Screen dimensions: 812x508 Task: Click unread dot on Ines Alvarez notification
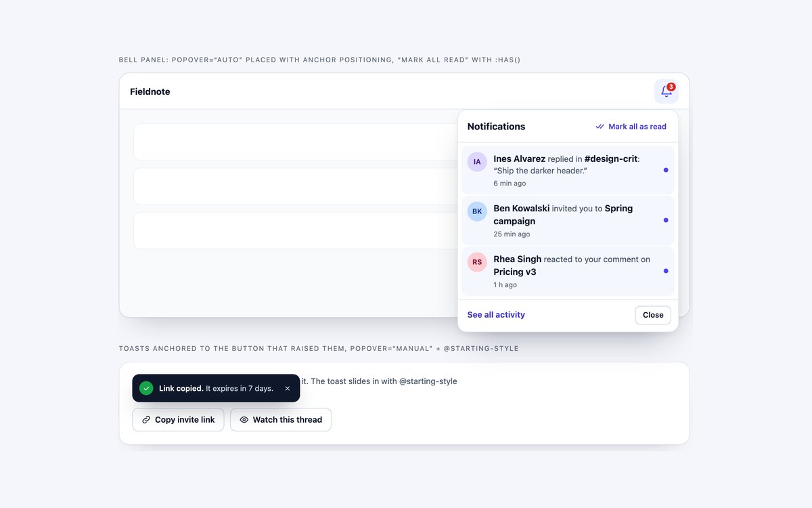click(x=666, y=170)
